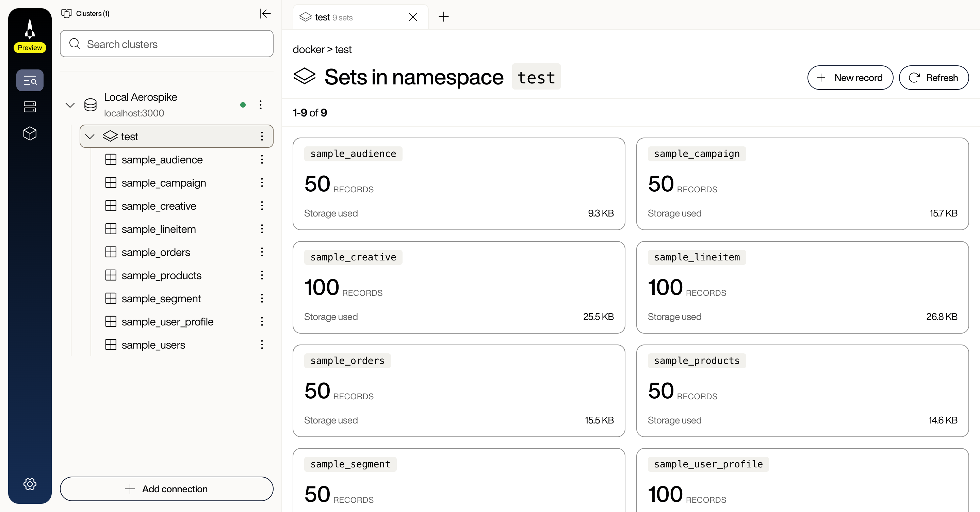Click the green connection status dot

coord(243,105)
